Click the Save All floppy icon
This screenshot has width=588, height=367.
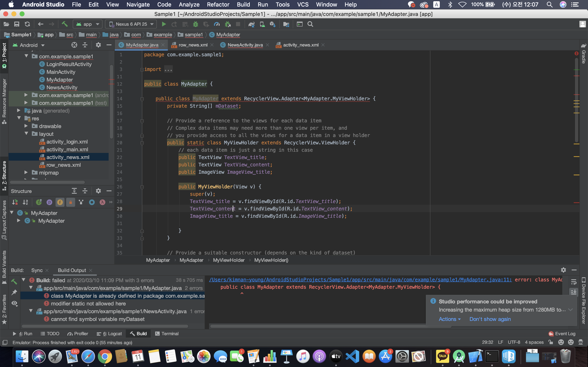[17, 24]
